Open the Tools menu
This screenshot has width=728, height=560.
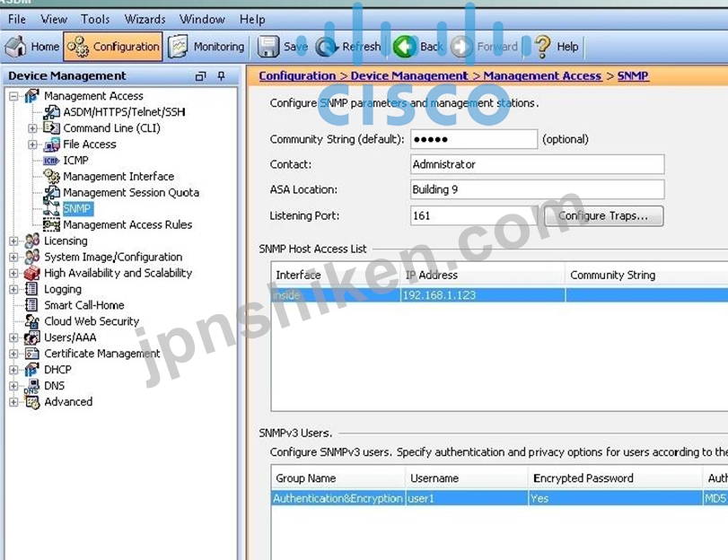coord(95,19)
